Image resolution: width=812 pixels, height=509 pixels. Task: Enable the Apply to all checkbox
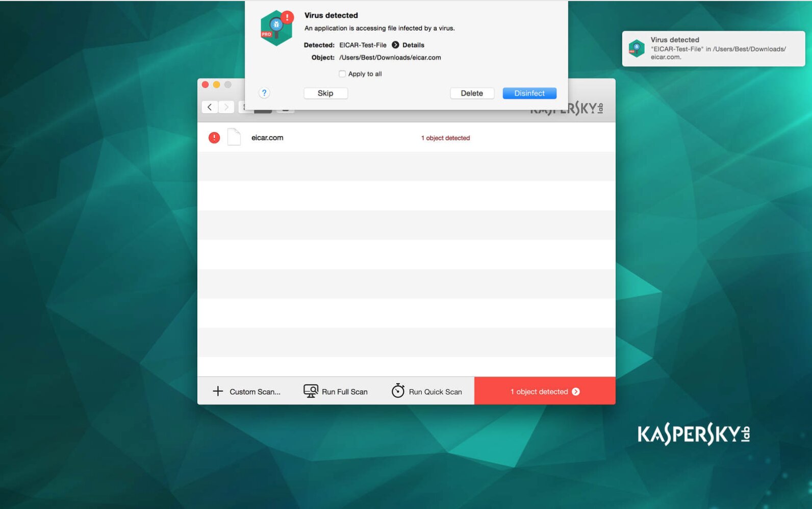click(x=342, y=74)
